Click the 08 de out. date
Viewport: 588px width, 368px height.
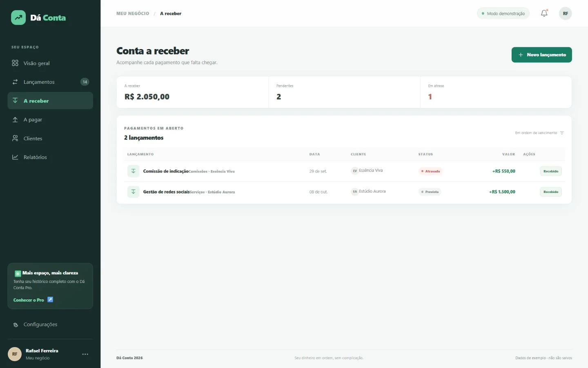(318, 192)
